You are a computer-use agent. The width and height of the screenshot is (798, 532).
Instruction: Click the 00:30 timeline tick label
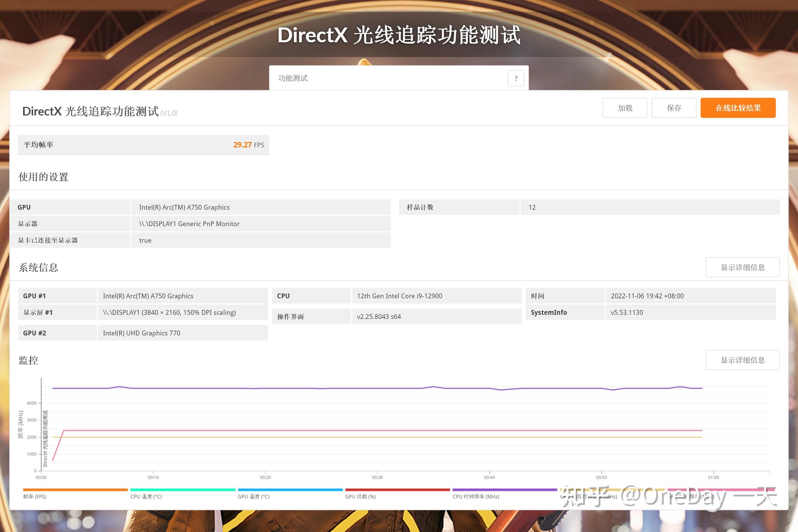377,477
